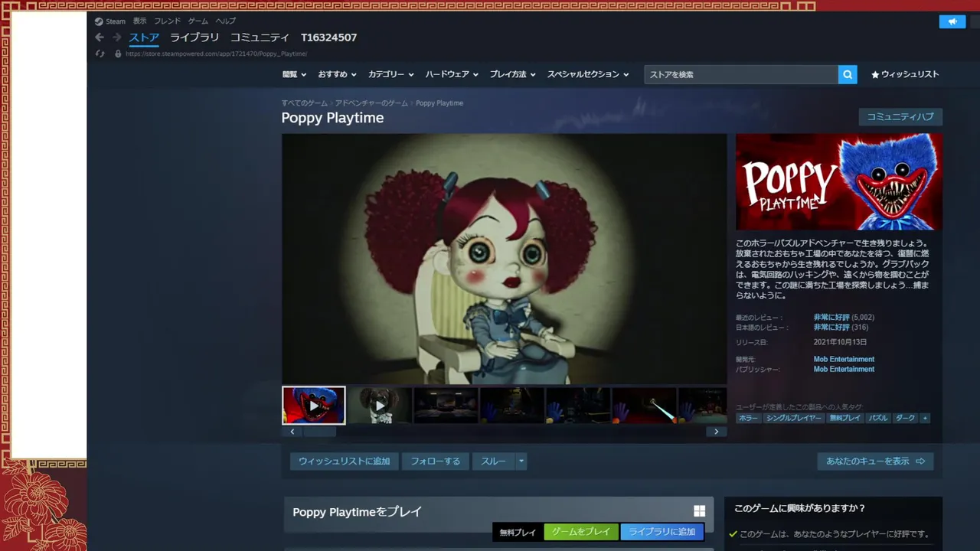The height and width of the screenshot is (551, 980).
Task: Open the T16324507 profile tab
Action: point(328,37)
